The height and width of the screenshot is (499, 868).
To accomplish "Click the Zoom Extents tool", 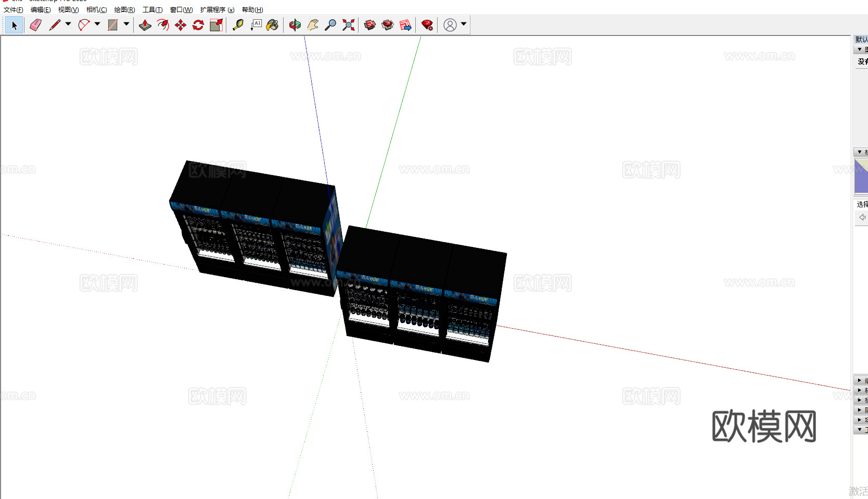I will (348, 25).
